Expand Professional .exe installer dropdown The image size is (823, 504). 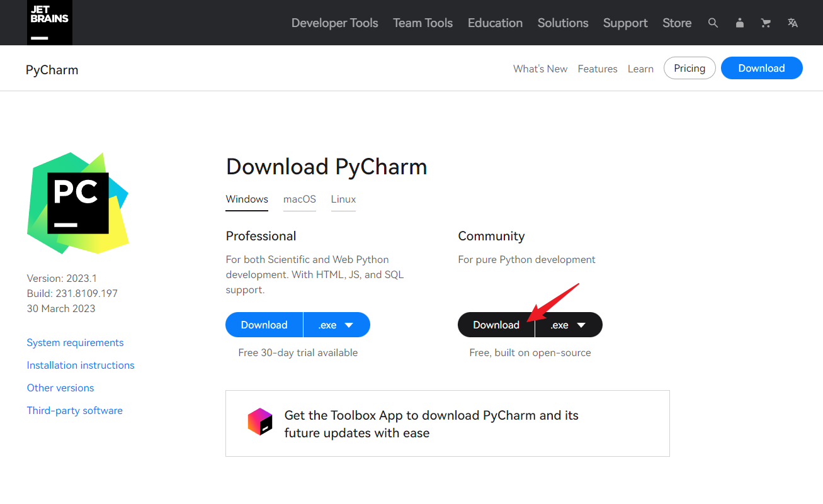(336, 325)
